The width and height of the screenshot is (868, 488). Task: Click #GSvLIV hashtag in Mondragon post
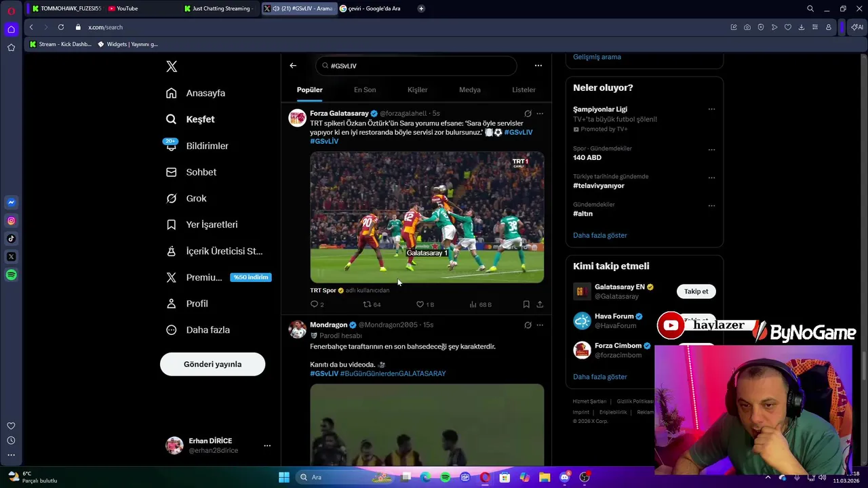coord(324,373)
